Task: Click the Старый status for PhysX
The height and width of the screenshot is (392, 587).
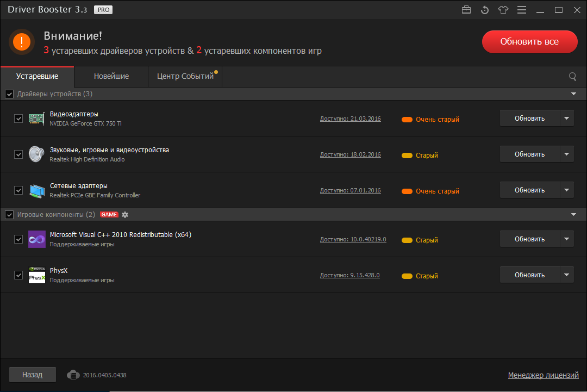Action: point(420,276)
